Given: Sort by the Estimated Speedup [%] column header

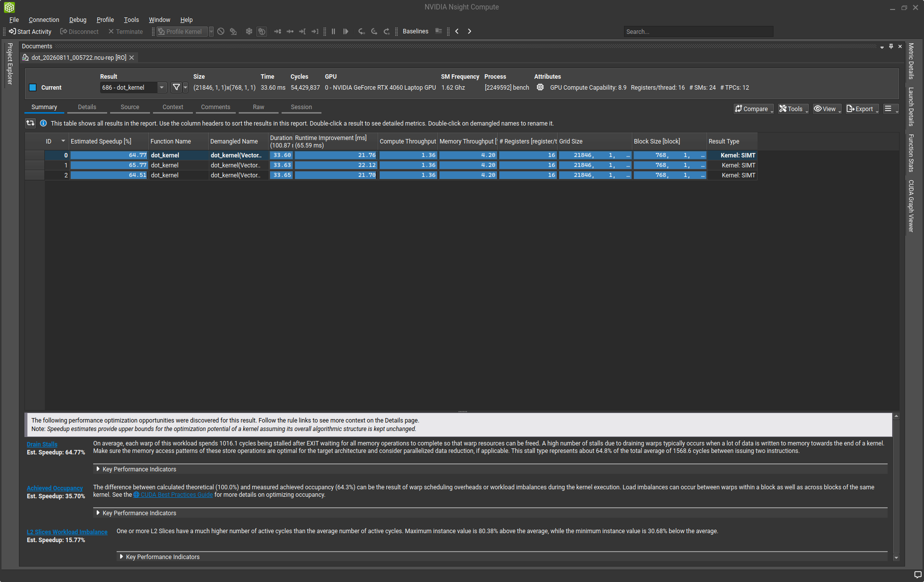Looking at the screenshot, I should click(x=109, y=142).
